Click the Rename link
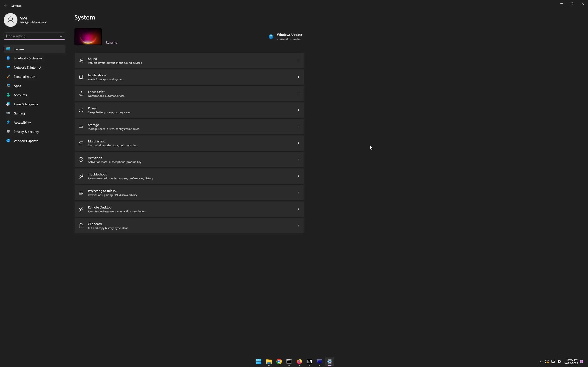 tap(111, 42)
